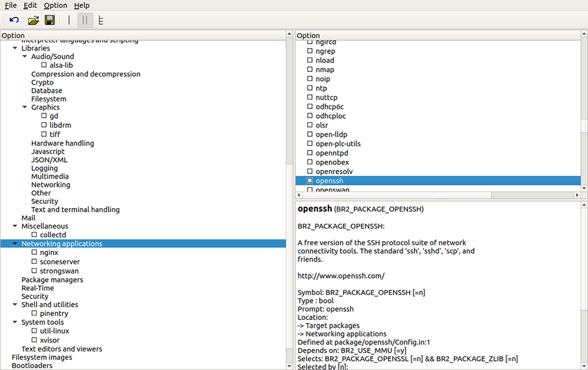Image resolution: width=588 pixels, height=370 pixels.
Task: Check the strongswan box
Action: tap(34, 270)
